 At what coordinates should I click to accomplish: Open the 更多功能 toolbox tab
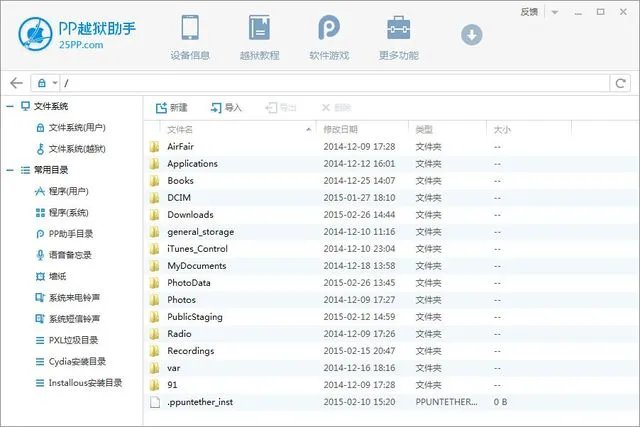[399, 38]
